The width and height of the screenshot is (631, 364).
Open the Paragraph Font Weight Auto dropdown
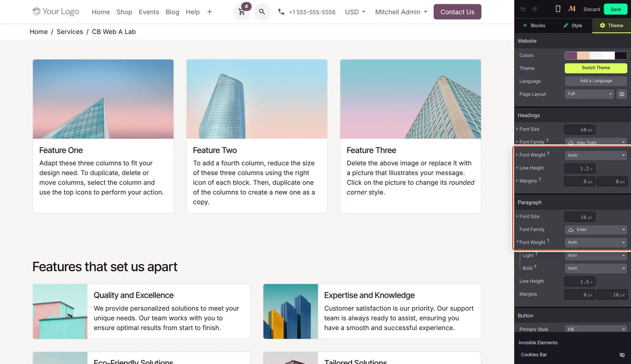click(x=596, y=242)
